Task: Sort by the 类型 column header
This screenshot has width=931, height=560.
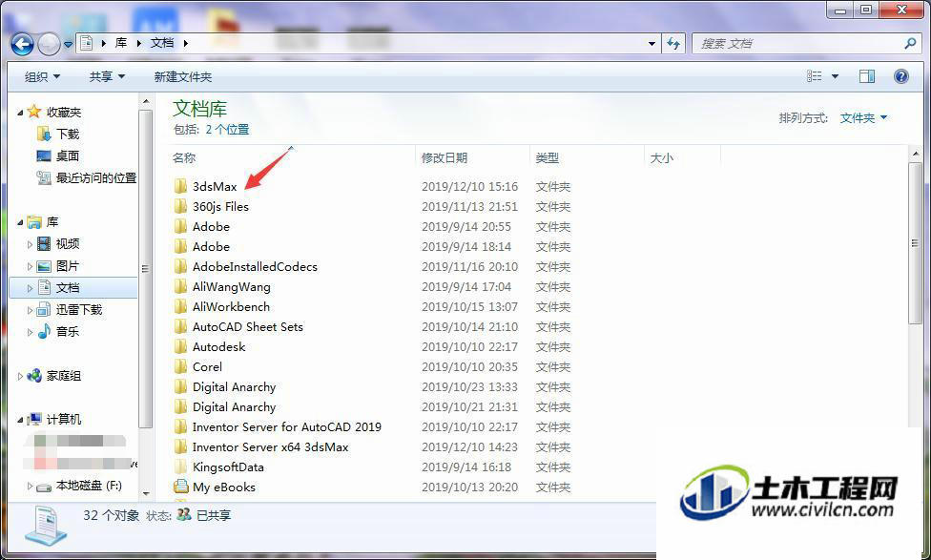Action: click(x=547, y=158)
